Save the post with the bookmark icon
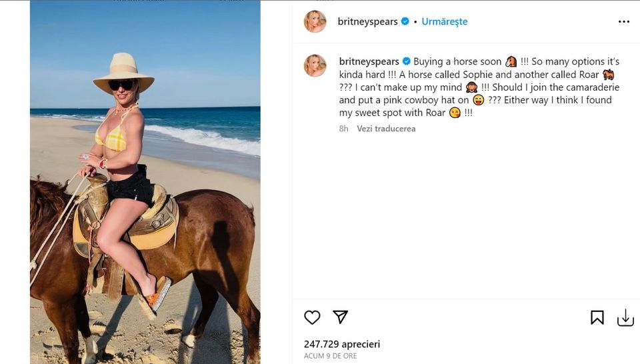 pyautogui.click(x=597, y=318)
